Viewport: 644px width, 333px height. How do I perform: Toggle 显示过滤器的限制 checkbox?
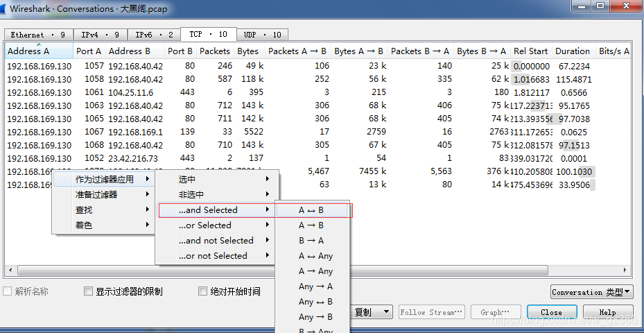click(x=88, y=291)
